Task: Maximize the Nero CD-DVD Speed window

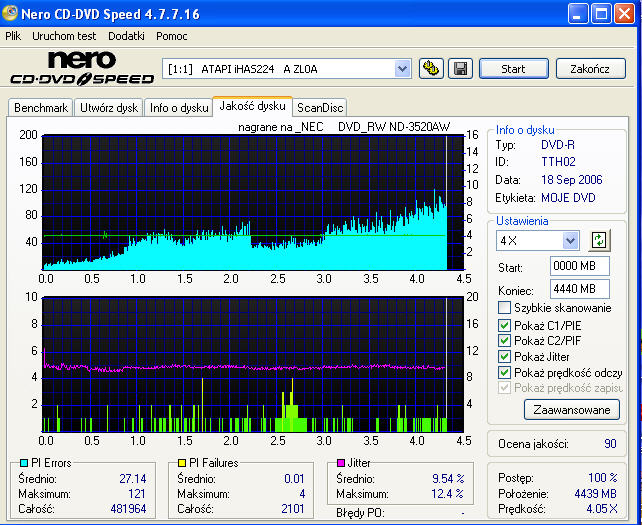Action: point(601,14)
